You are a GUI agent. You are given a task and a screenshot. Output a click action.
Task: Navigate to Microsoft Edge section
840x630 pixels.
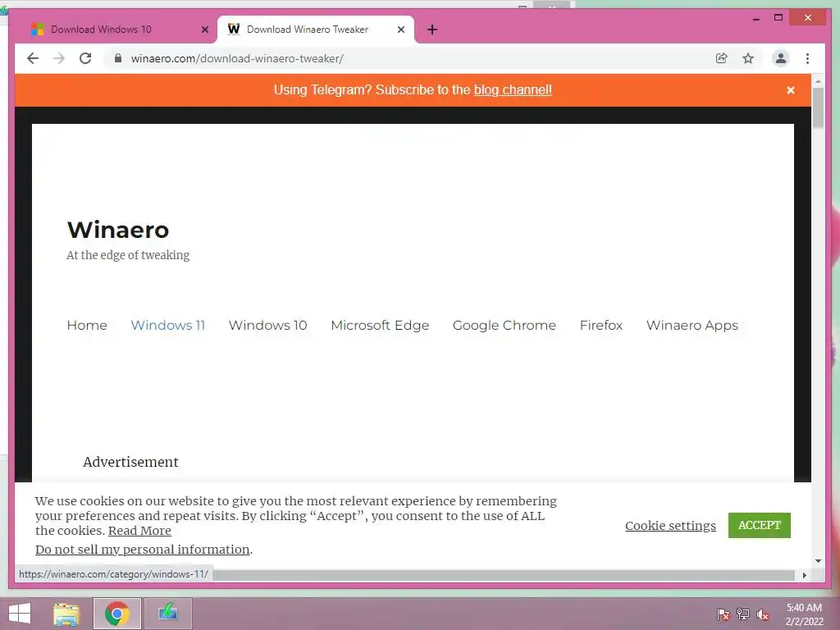point(380,325)
